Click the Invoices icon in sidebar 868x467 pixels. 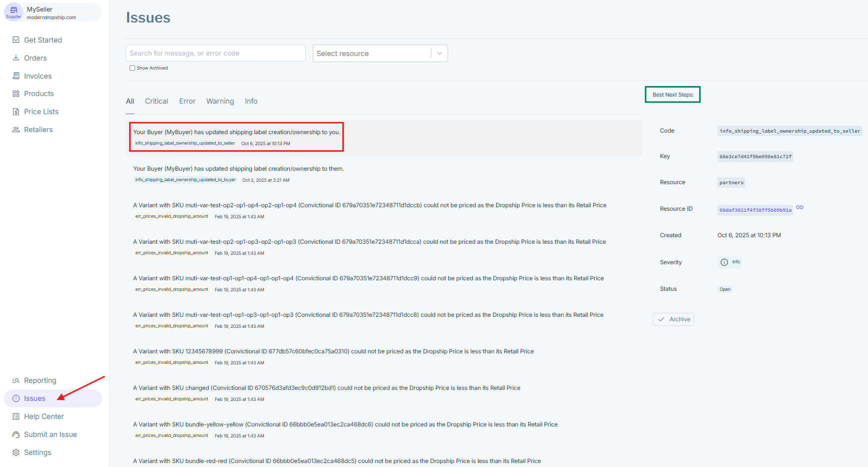pyautogui.click(x=16, y=76)
